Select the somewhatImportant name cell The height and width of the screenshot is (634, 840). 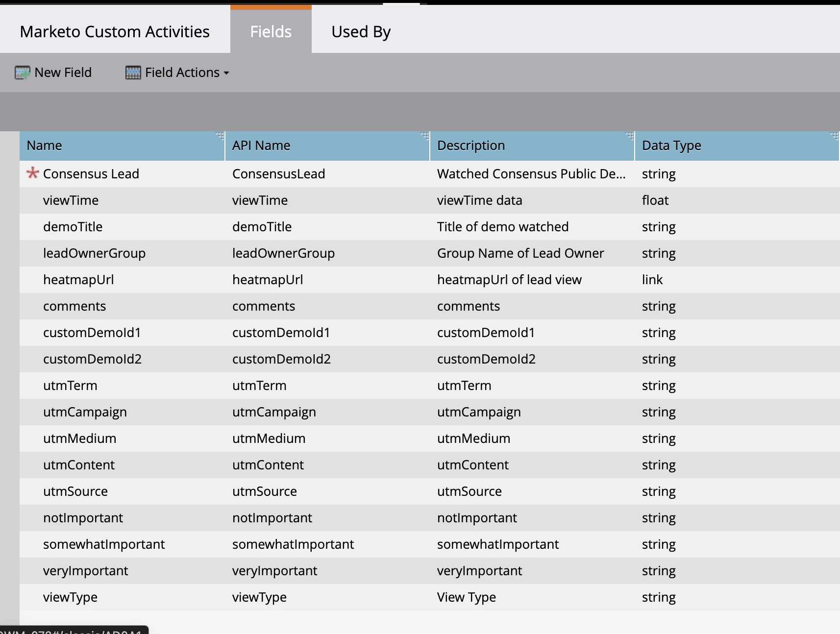(x=104, y=544)
